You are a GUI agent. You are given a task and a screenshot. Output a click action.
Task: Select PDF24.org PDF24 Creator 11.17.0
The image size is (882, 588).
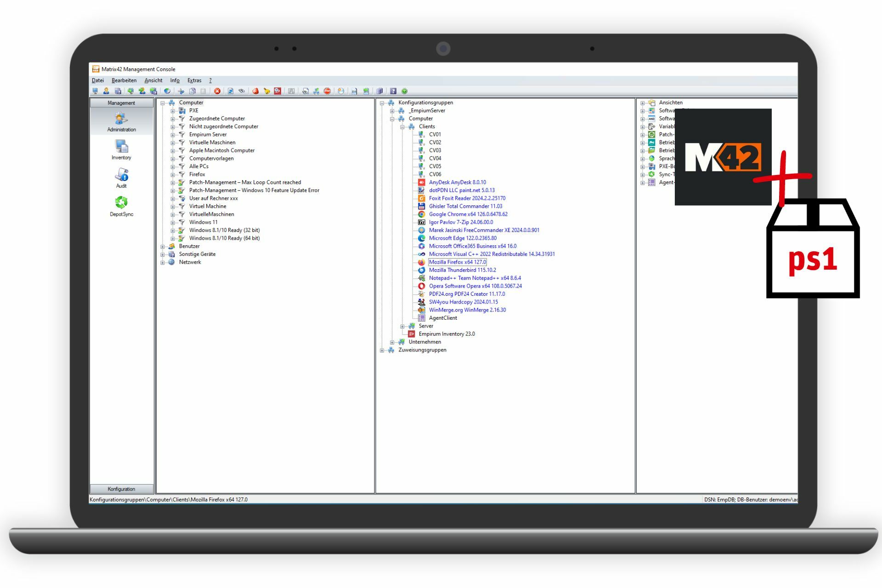[467, 294]
